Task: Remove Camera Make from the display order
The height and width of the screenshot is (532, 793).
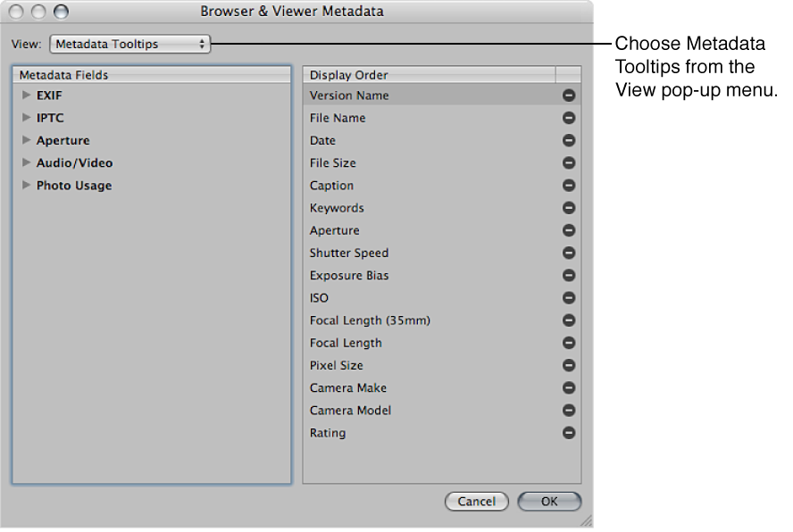Action: tap(569, 387)
